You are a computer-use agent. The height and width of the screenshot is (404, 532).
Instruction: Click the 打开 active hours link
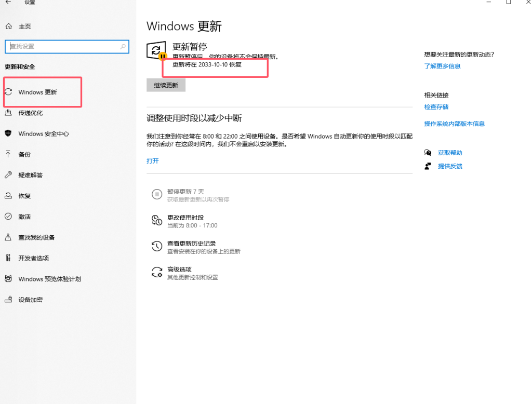click(153, 161)
